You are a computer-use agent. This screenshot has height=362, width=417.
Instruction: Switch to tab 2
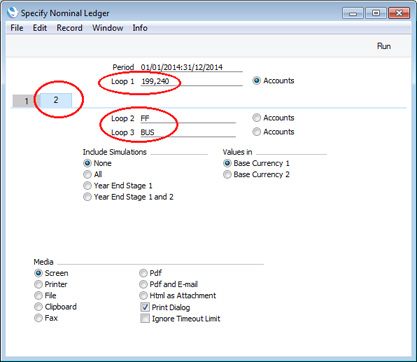point(56,100)
